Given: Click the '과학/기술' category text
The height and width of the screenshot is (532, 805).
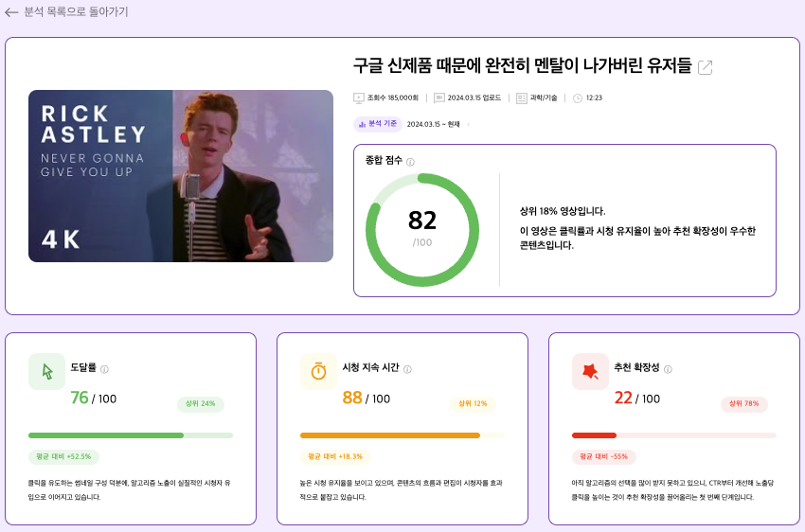Looking at the screenshot, I should click(544, 98).
